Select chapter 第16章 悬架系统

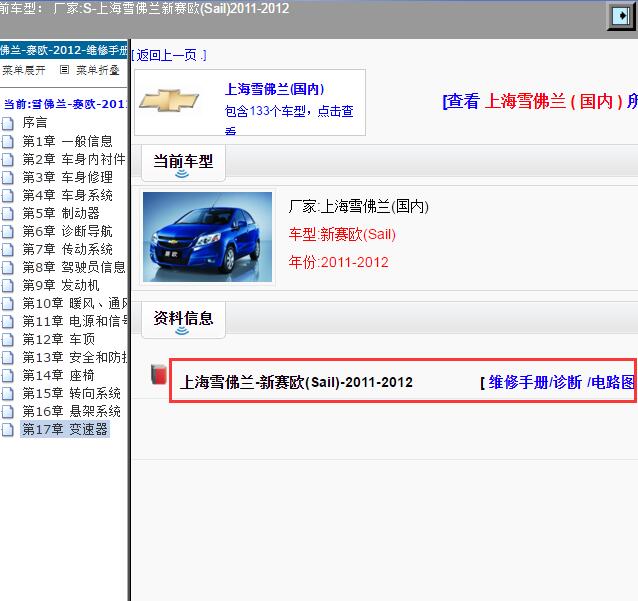(x=72, y=411)
